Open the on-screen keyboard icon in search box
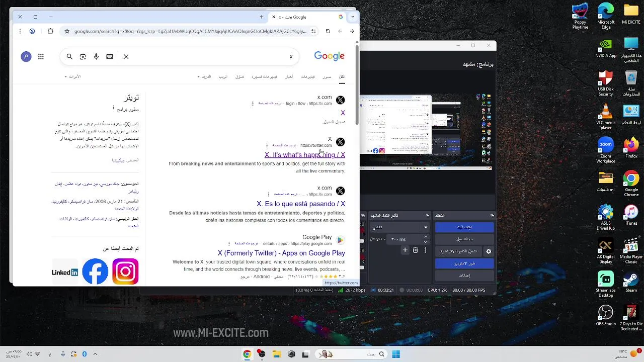 point(110,57)
